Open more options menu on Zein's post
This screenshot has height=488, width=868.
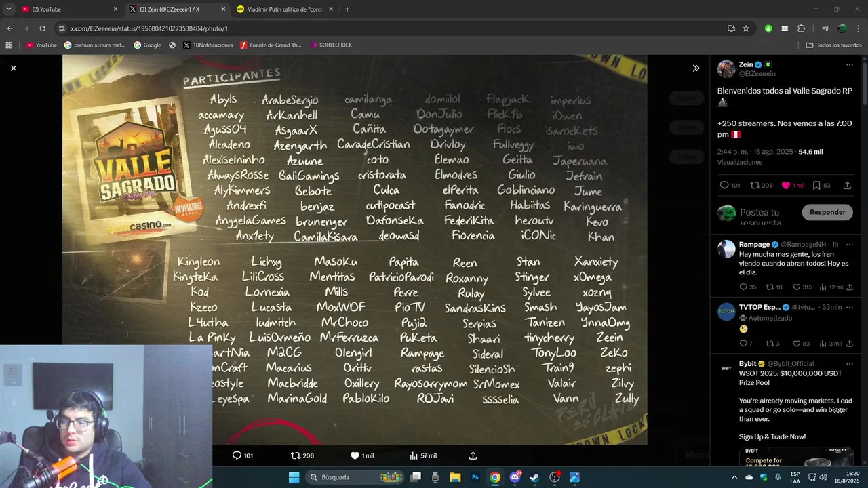point(849,65)
